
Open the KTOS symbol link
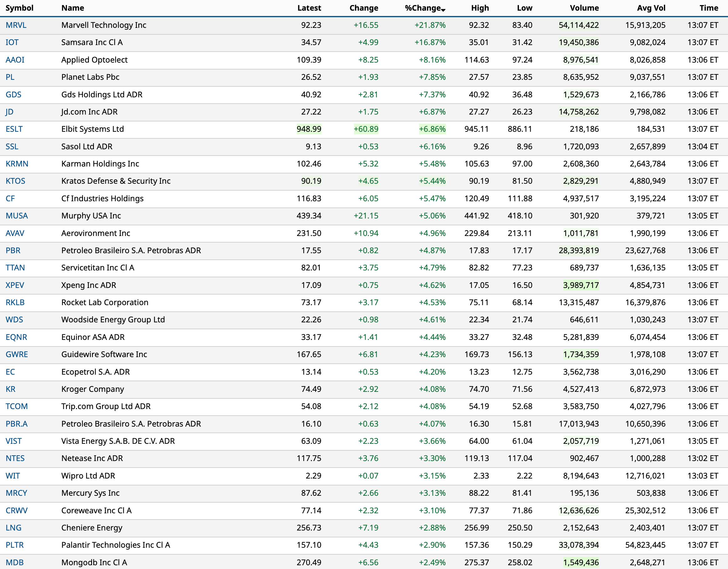click(15, 181)
